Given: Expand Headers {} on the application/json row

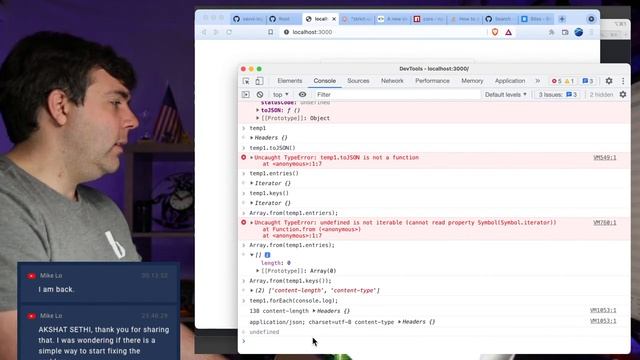Looking at the screenshot, I should pos(399,322).
